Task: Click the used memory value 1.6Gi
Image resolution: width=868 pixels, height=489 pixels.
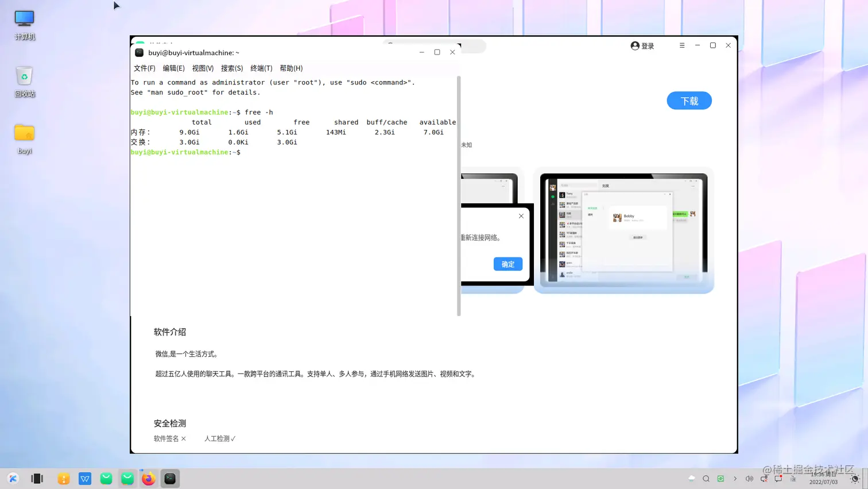Action: point(238,132)
